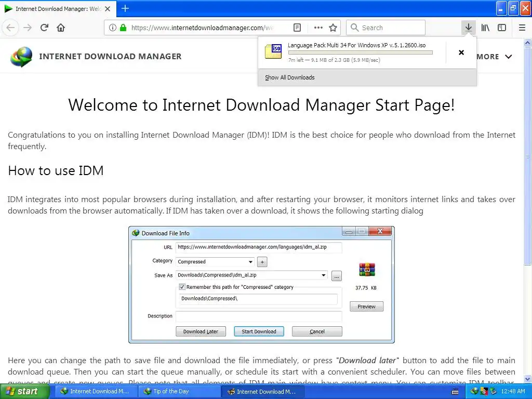Open a new tab with plus
The image size is (532, 399).
click(x=125, y=8)
